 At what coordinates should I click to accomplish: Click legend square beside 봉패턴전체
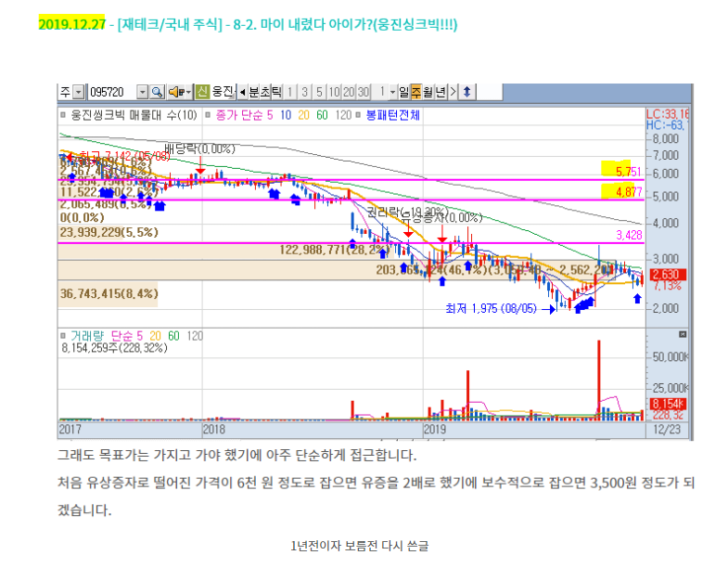click(358, 115)
